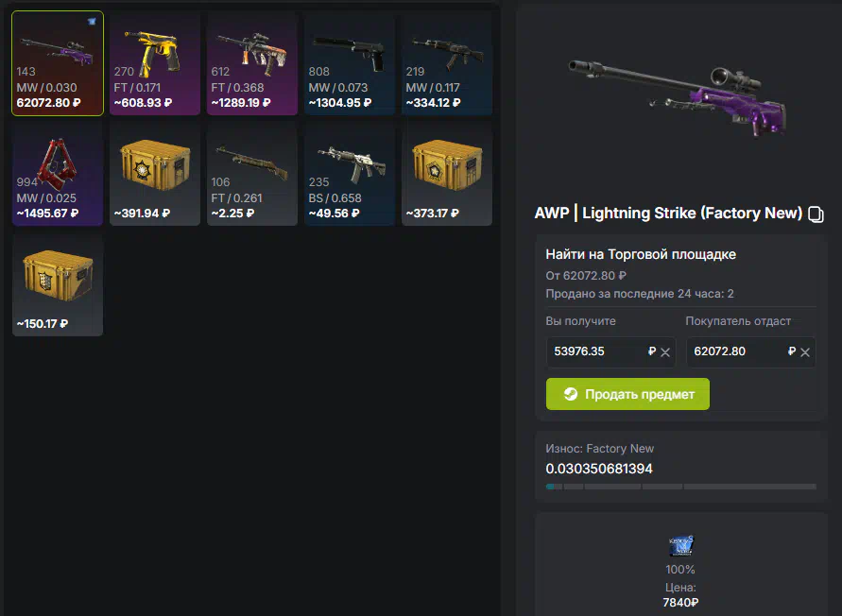The width and height of the screenshot is (842, 616).
Task: Select the case priced 391.94
Action: click(155, 174)
